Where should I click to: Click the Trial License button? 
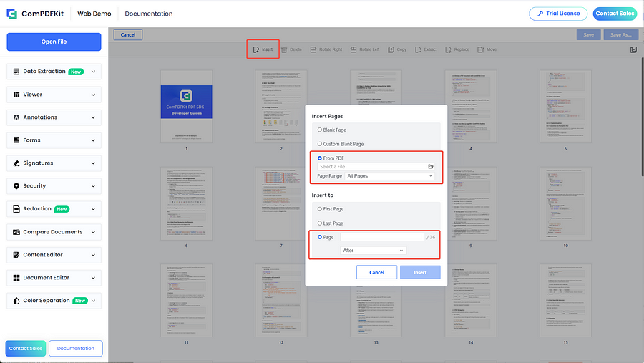click(559, 14)
